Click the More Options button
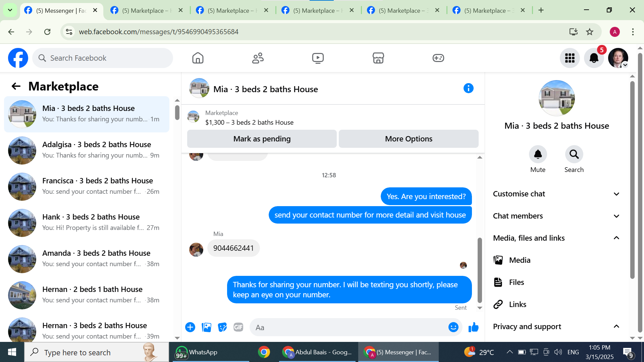The image size is (644, 362). point(408,139)
